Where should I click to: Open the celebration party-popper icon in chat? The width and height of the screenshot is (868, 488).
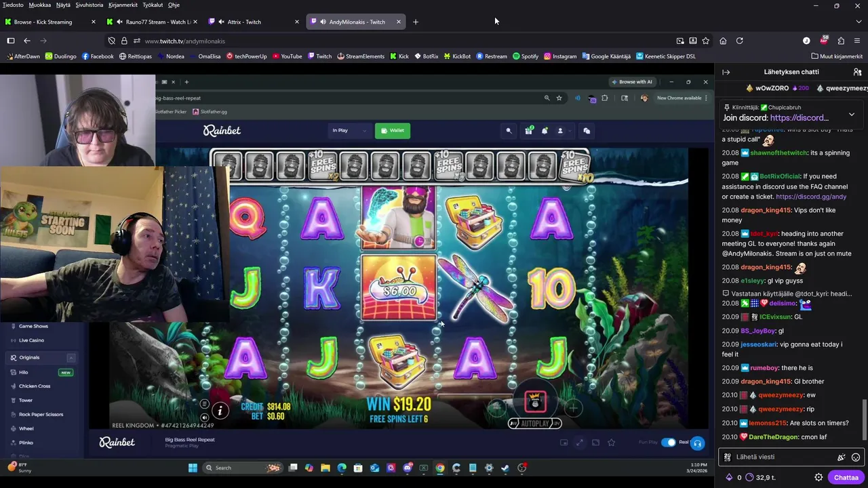tap(842, 457)
